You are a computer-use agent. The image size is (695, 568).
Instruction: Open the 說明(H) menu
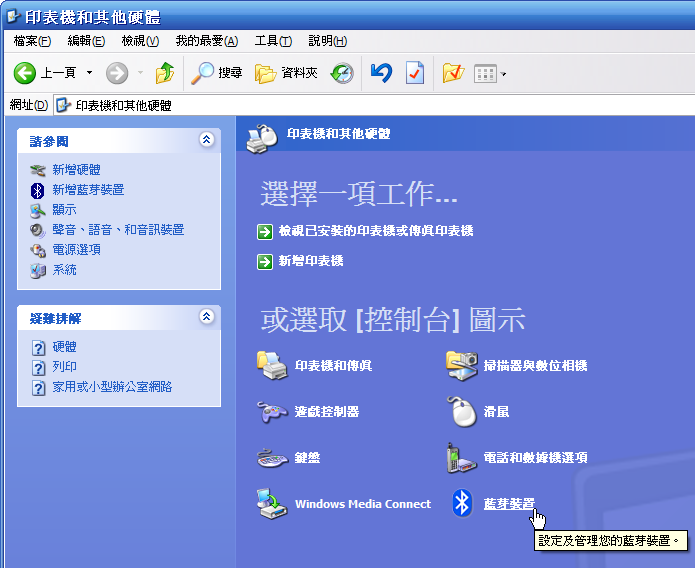click(x=328, y=41)
